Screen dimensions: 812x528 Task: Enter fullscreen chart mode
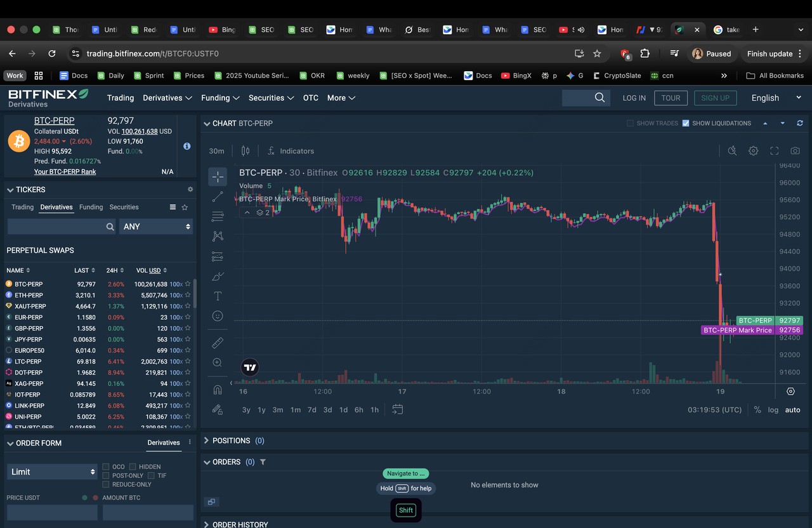pos(774,151)
